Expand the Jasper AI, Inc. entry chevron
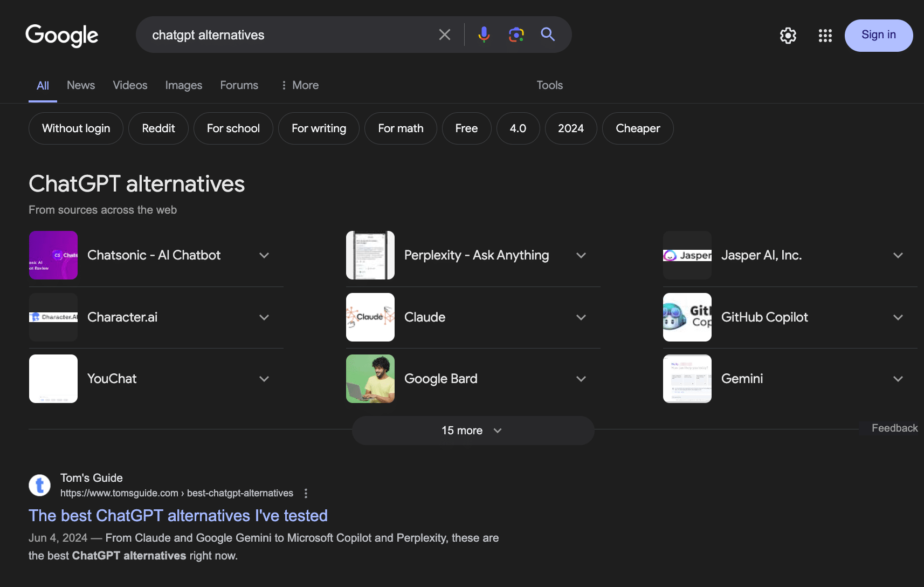This screenshot has width=924, height=587. click(x=898, y=255)
